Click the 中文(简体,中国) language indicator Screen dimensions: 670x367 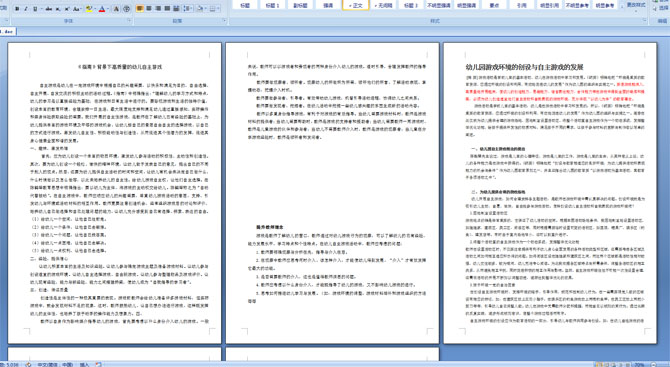pyautogui.click(x=55, y=364)
